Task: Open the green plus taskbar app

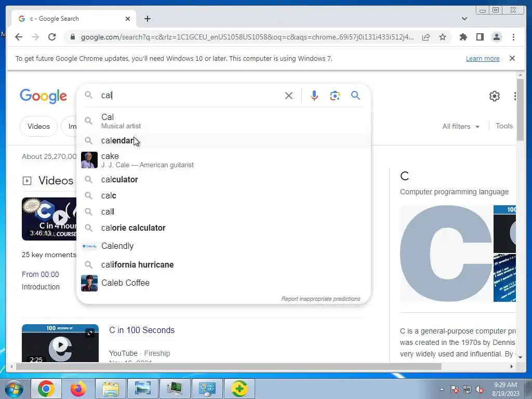Action: pyautogui.click(x=239, y=389)
